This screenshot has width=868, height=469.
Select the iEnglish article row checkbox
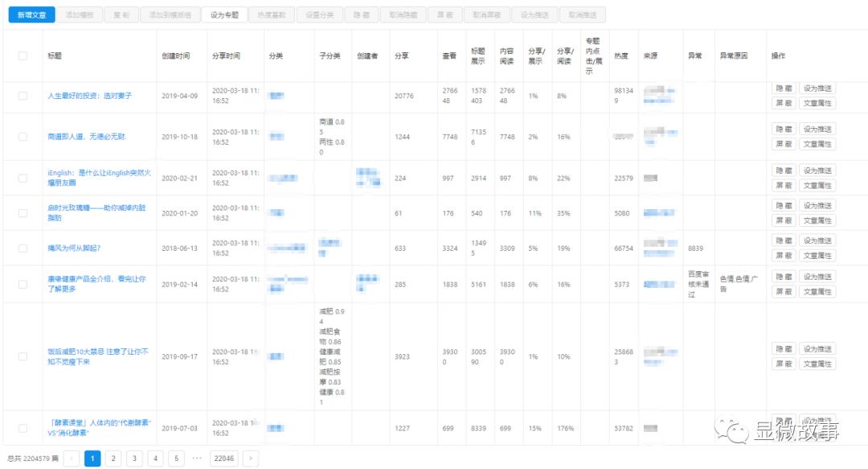point(23,178)
